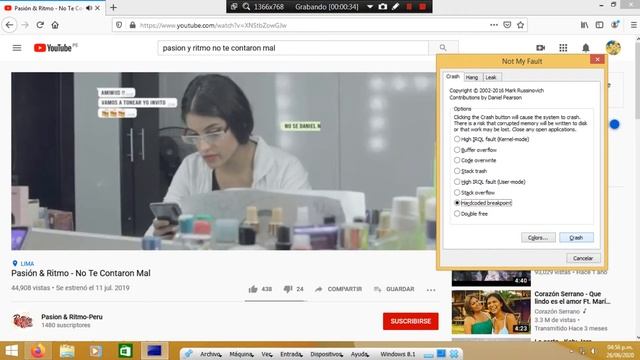This screenshot has height=360, width=640.
Task: Select Hardcoded breakpoint crash option
Action: [x=483, y=203]
